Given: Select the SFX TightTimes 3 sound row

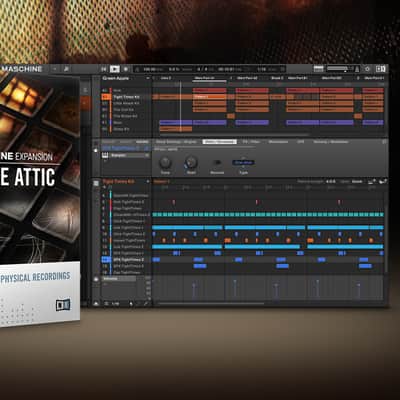Looking at the screenshot, I should (x=126, y=266).
